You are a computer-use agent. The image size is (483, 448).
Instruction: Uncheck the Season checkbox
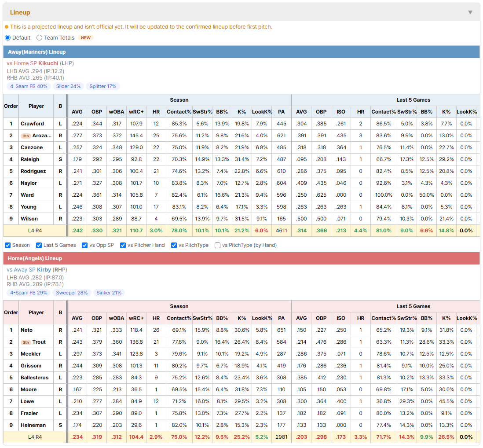(8, 245)
